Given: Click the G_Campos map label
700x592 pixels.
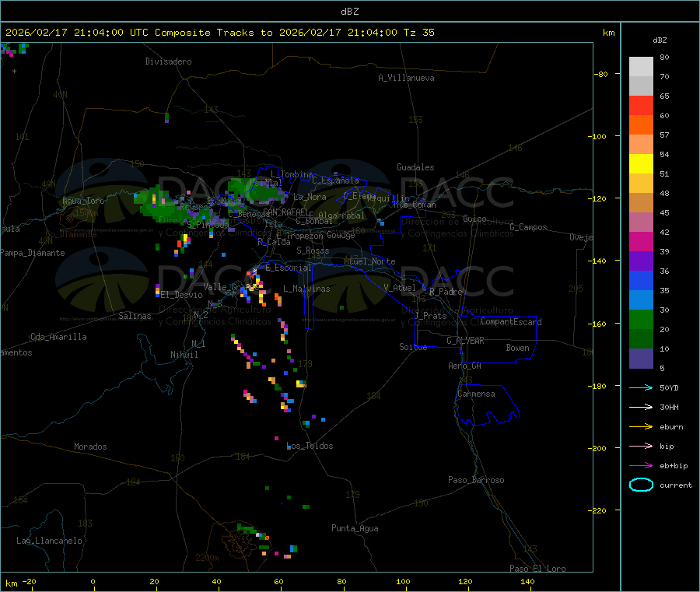Looking at the screenshot, I should (x=528, y=227).
